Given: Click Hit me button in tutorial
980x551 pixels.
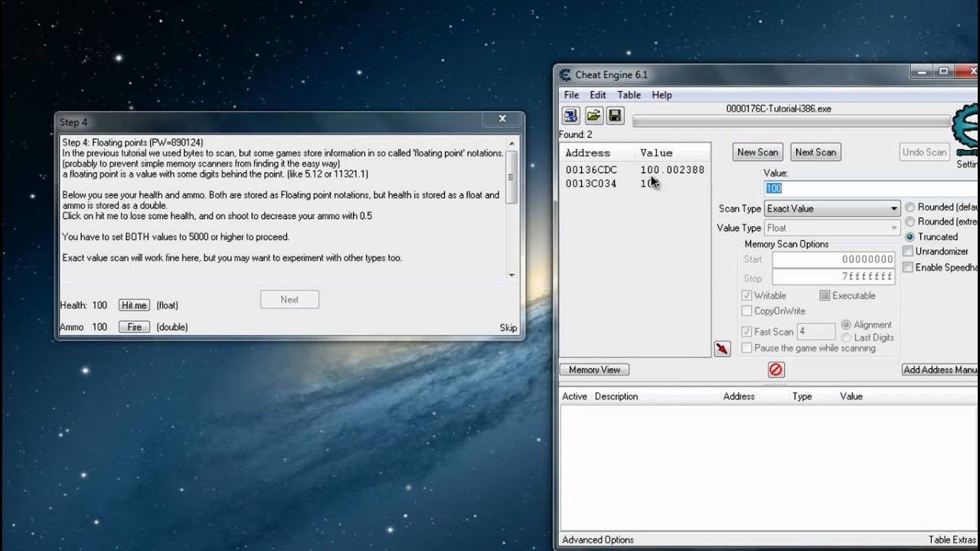Looking at the screenshot, I should pyautogui.click(x=134, y=305).
